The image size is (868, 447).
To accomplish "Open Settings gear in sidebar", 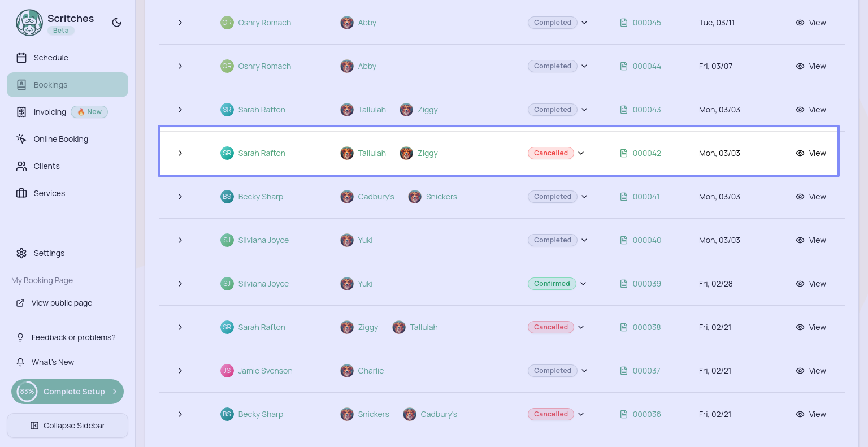I will (x=21, y=253).
